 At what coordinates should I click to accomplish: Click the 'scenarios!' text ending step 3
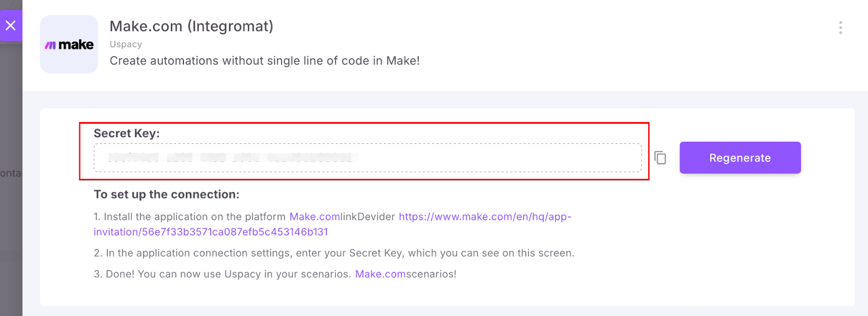pos(431,274)
